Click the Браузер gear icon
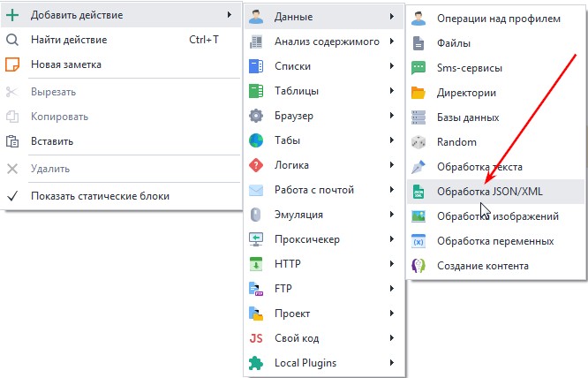This screenshot has height=378, width=588. (x=256, y=116)
